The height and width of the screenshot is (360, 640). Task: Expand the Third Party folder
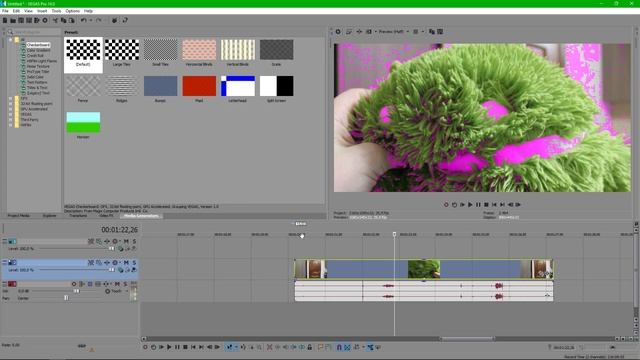point(11,120)
